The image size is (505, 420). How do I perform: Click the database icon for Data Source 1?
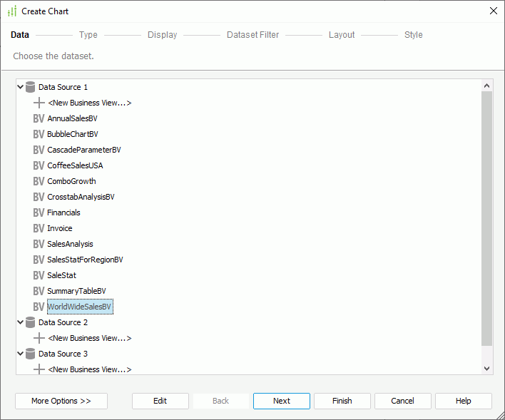pyautogui.click(x=30, y=87)
